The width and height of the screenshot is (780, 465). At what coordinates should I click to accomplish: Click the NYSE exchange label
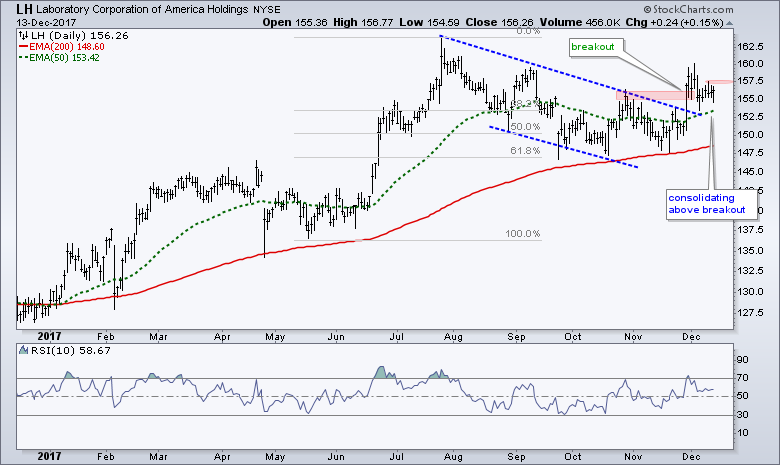(x=266, y=10)
